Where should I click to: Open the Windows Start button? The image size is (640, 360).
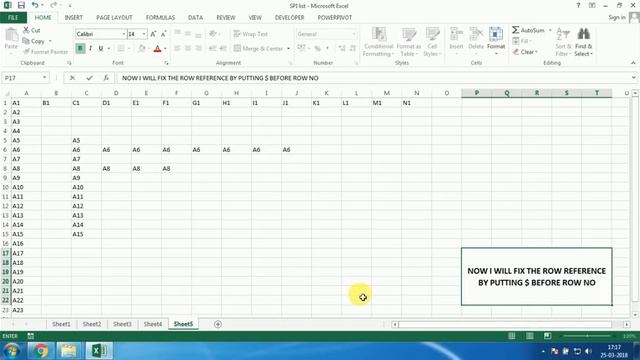pos(12,351)
